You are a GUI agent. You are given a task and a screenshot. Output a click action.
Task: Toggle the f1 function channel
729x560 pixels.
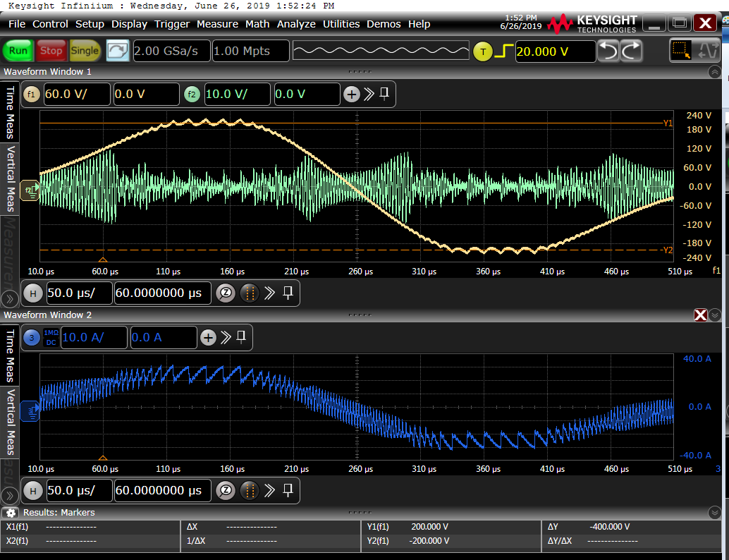click(31, 94)
